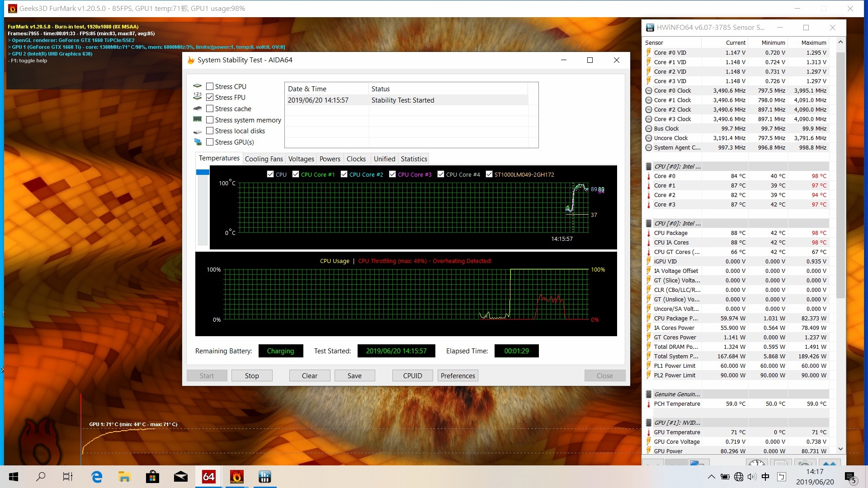Uncheck the CPU Core #1 graph checkbox

pos(296,174)
